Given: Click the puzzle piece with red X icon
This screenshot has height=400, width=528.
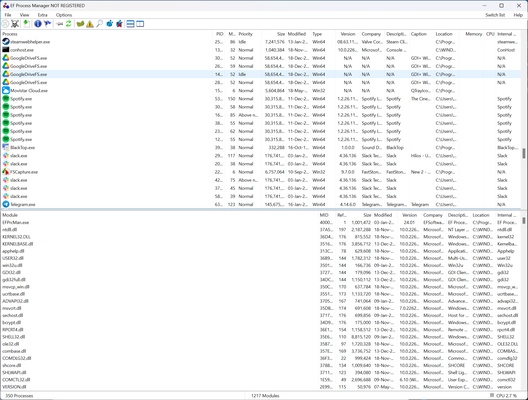Looking at the screenshot, I should click(119, 24).
